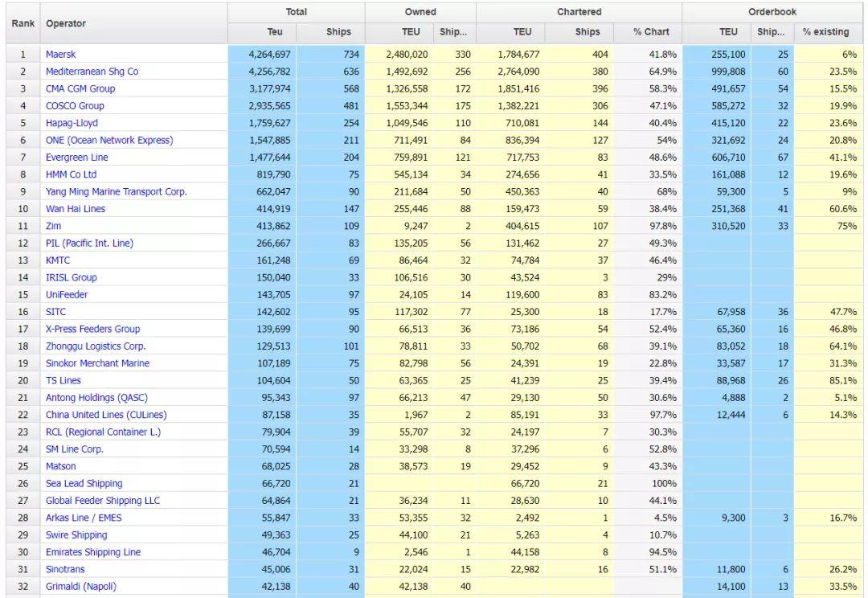The height and width of the screenshot is (598, 868).
Task: Sort using the Chartered Ships header
Action: pos(586,32)
